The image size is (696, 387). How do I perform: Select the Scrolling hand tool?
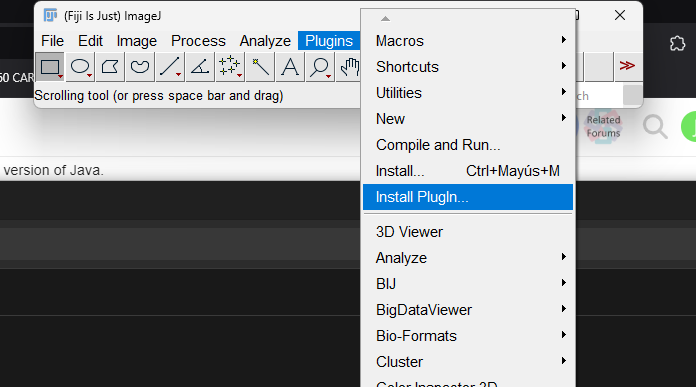click(349, 67)
